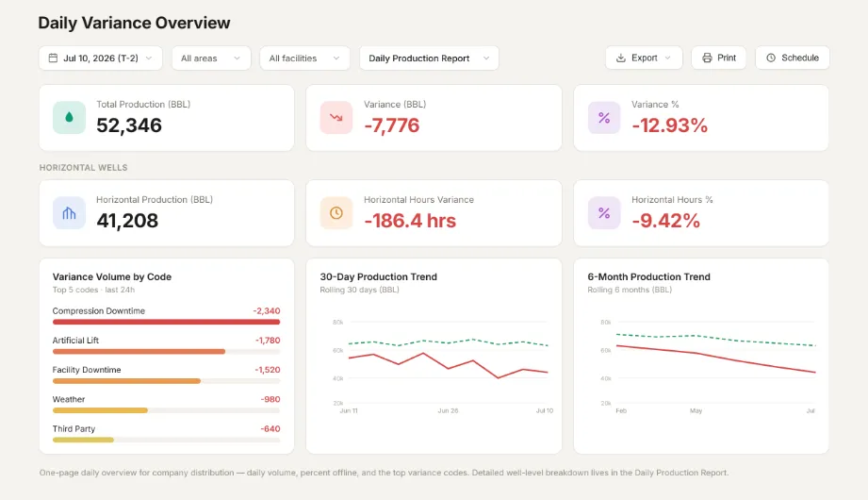This screenshot has width=868, height=500.
Task: Select the -186.4 hrs value
Action: coord(410,221)
